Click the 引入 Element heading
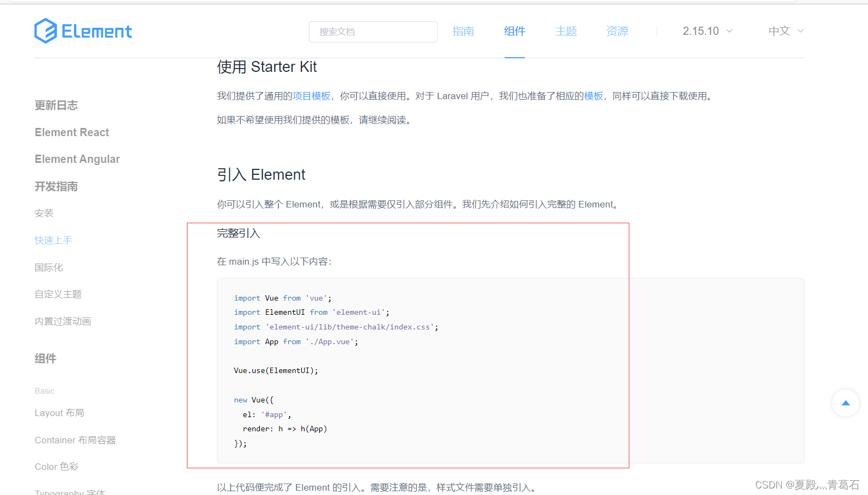 [261, 174]
